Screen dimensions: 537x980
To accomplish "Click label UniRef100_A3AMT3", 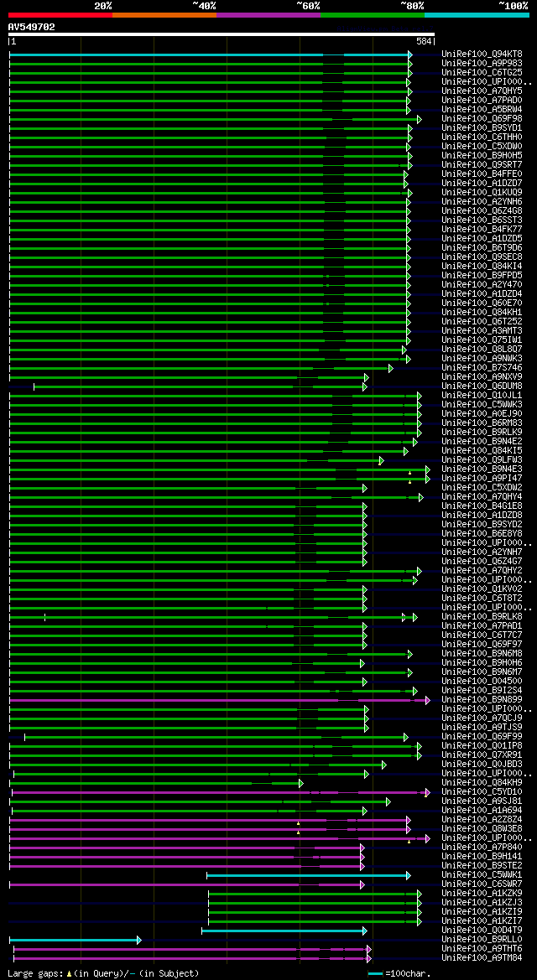I will click(482, 330).
